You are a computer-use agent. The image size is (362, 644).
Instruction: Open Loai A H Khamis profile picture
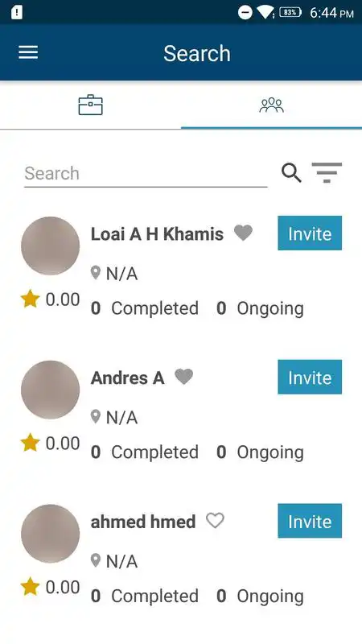tap(50, 246)
